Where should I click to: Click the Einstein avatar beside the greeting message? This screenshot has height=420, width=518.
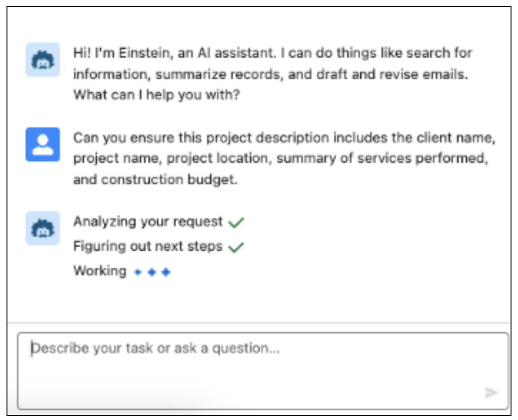click(42, 59)
